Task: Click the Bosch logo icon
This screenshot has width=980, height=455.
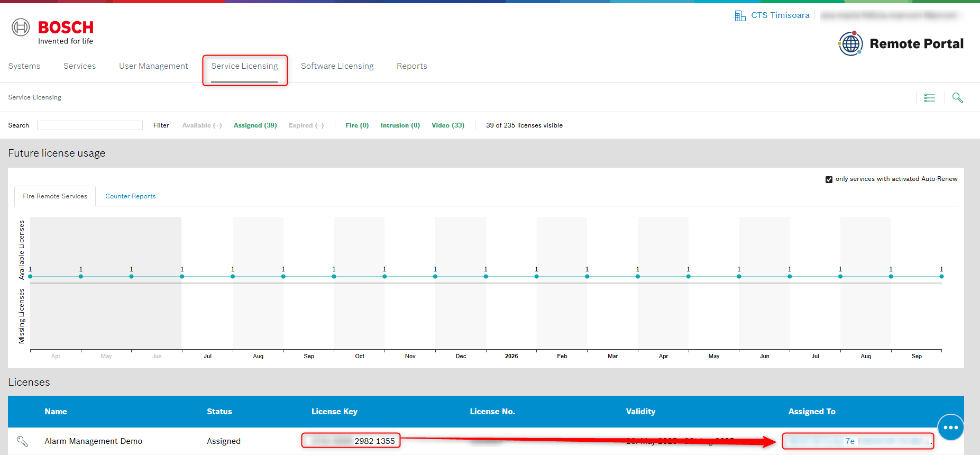Action: (x=21, y=27)
